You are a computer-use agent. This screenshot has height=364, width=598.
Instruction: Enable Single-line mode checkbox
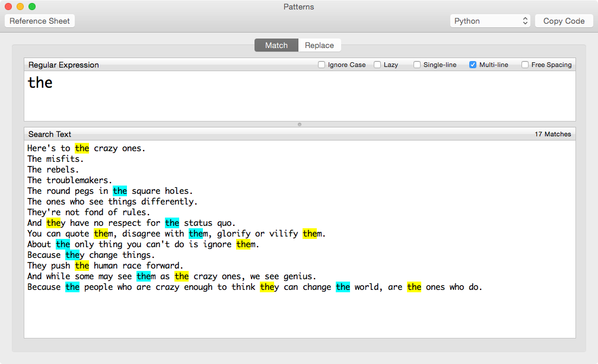tap(417, 65)
